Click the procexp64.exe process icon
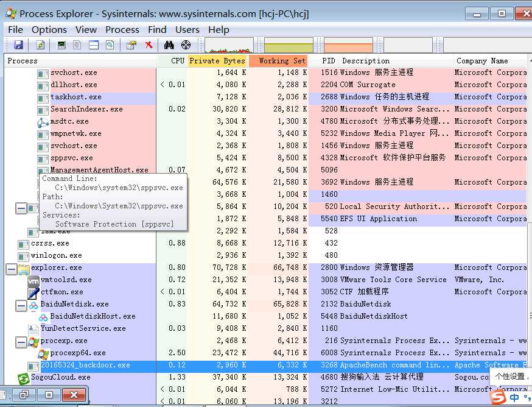The image size is (532, 407). [x=43, y=353]
